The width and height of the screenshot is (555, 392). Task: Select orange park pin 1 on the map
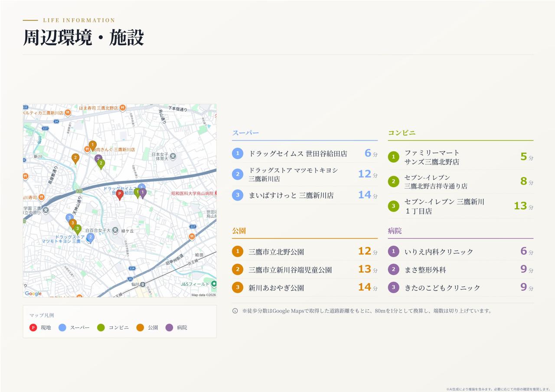[92, 145]
